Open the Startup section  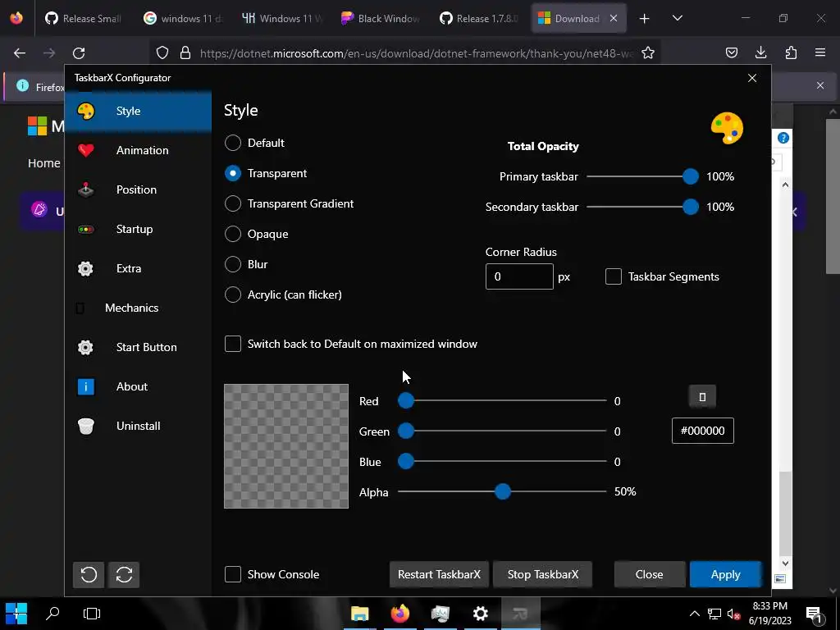click(138, 230)
